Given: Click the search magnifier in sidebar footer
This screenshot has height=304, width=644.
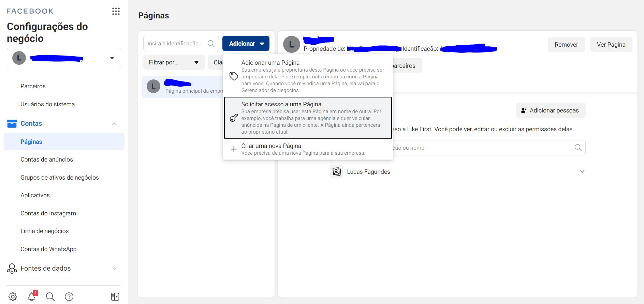Looking at the screenshot, I should point(50,297).
